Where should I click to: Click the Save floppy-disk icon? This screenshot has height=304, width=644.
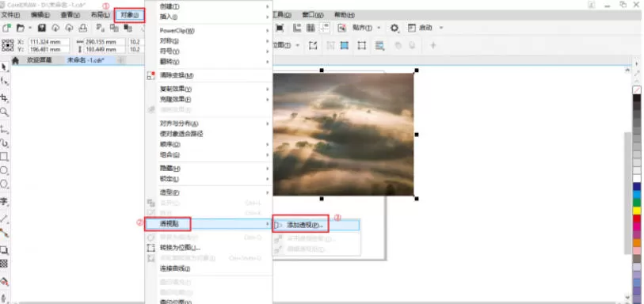41,28
